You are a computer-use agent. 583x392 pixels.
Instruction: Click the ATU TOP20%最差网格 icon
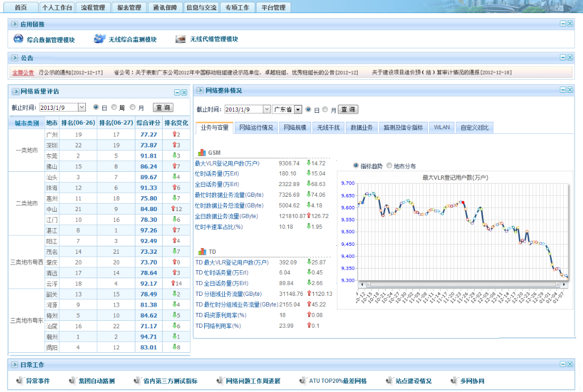pos(303,381)
